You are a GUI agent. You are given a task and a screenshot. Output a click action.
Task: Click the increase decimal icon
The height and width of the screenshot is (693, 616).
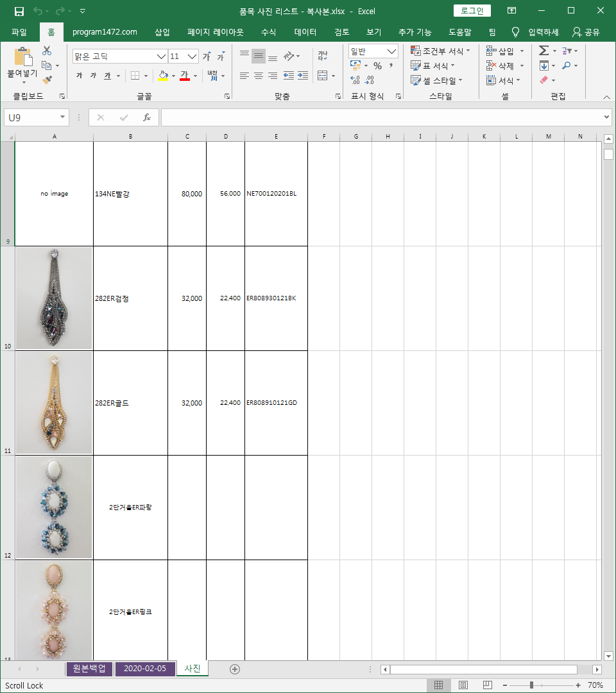(x=355, y=80)
